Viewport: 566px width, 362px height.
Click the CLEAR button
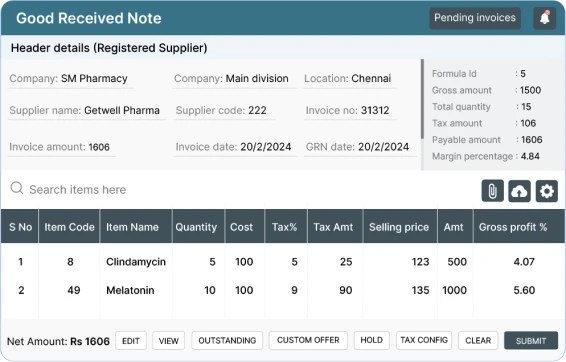coord(478,340)
